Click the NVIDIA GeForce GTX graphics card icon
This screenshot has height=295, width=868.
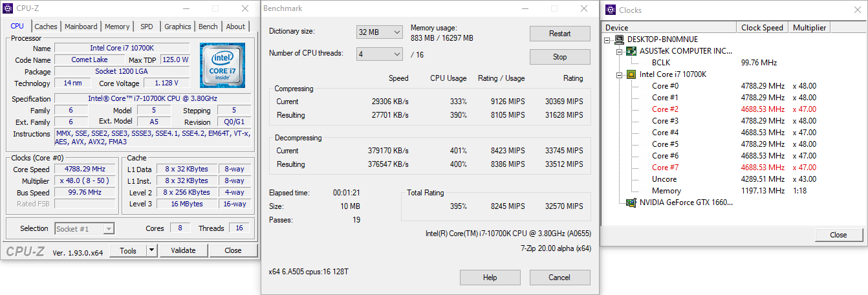point(631,202)
